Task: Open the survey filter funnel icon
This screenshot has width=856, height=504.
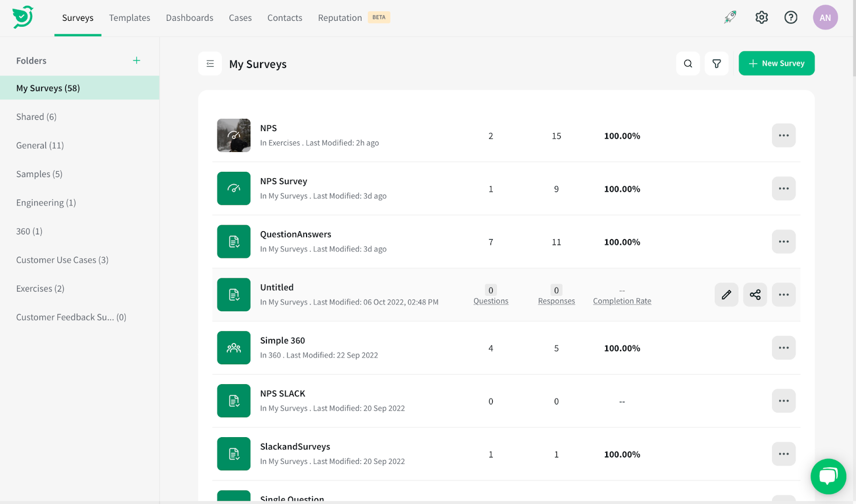Action: tap(716, 64)
